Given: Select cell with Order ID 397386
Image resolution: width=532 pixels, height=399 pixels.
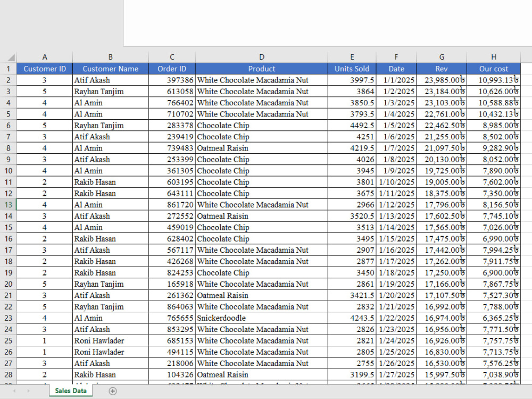Looking at the screenshot, I should click(x=172, y=80).
